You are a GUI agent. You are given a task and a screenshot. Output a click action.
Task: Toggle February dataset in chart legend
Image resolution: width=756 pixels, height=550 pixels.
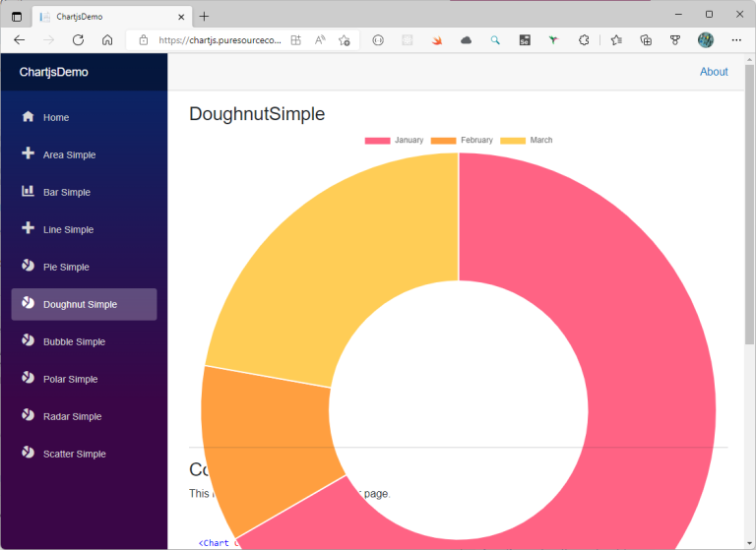tap(462, 141)
